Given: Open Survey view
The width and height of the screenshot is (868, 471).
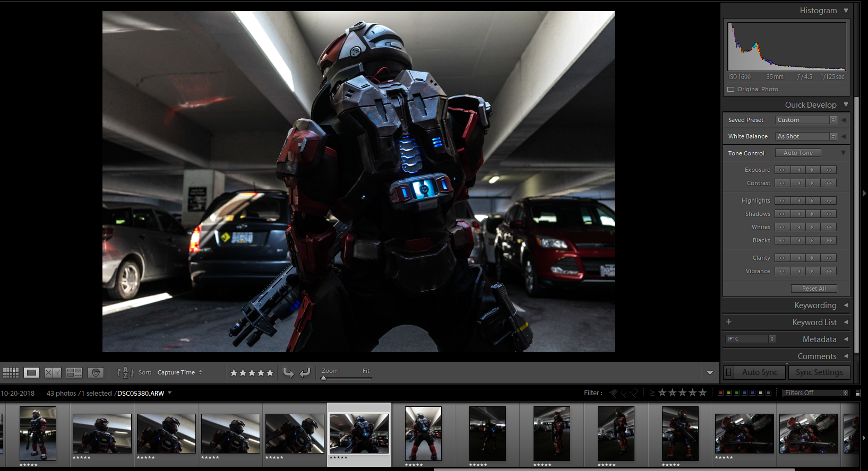Looking at the screenshot, I should (x=74, y=372).
